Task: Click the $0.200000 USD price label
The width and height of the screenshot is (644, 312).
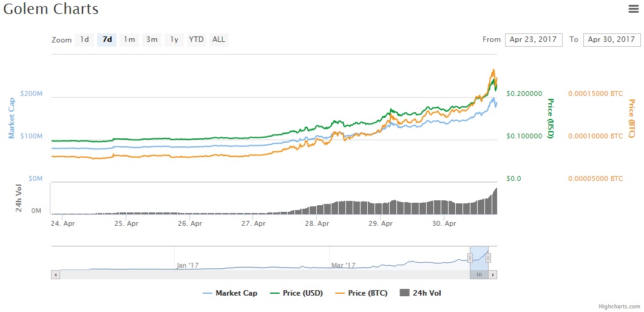Action: [x=524, y=93]
